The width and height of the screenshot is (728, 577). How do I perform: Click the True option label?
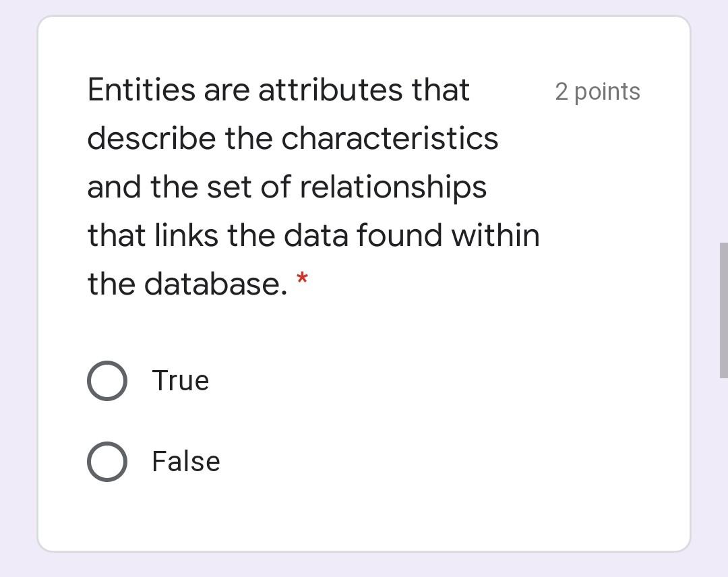tap(180, 380)
